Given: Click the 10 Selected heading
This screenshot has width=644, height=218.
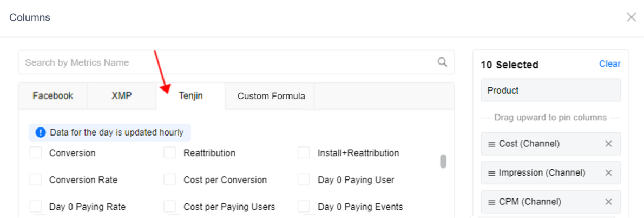Looking at the screenshot, I should point(509,65).
